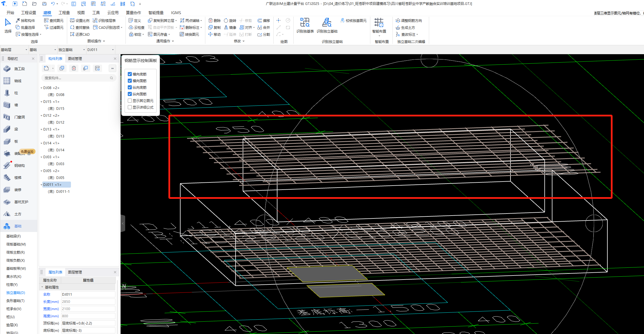Select 独立基础(D) in foundation list

16,293
